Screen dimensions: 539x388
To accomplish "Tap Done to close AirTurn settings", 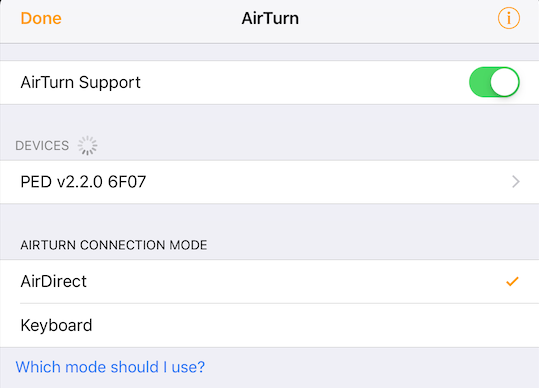I will [41, 18].
